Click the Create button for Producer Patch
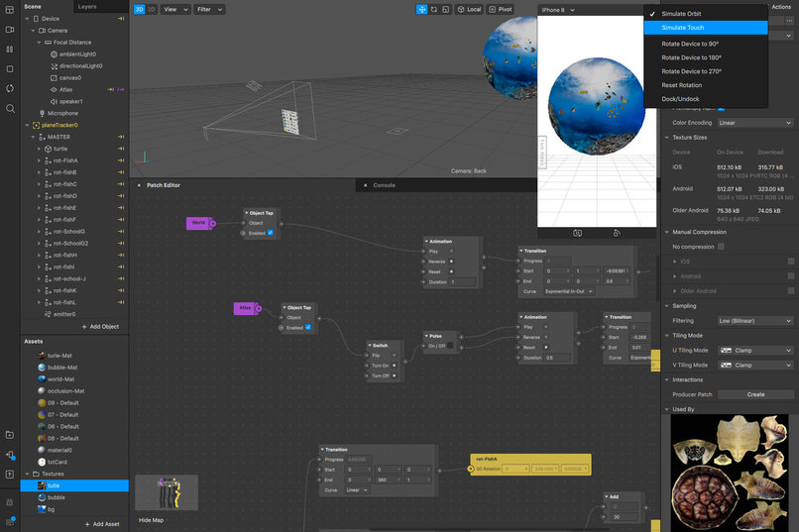 click(755, 394)
